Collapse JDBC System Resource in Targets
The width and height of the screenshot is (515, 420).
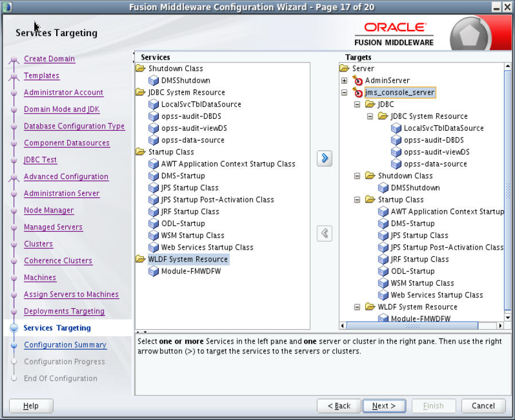tap(370, 116)
